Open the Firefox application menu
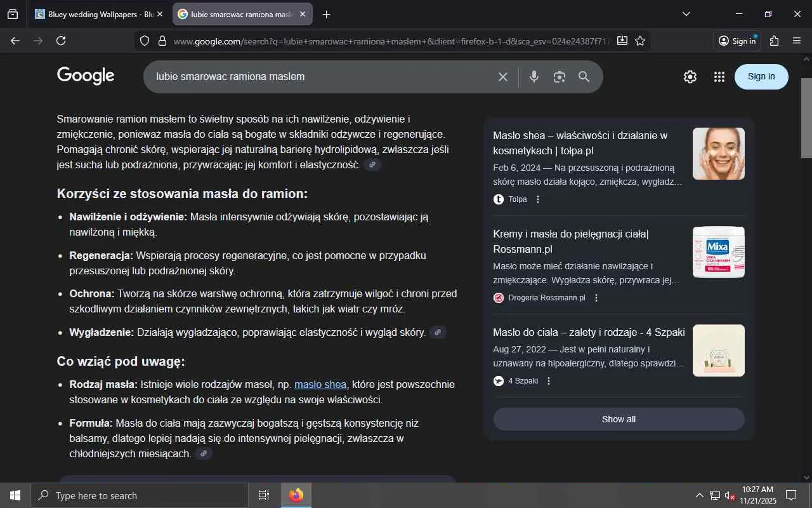This screenshot has height=508, width=812. pyautogui.click(x=797, y=41)
